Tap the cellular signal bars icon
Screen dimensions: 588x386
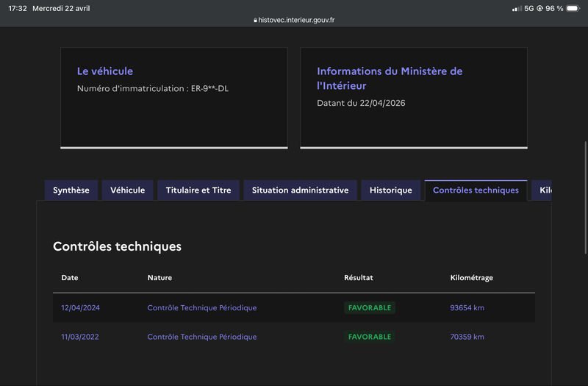click(517, 9)
